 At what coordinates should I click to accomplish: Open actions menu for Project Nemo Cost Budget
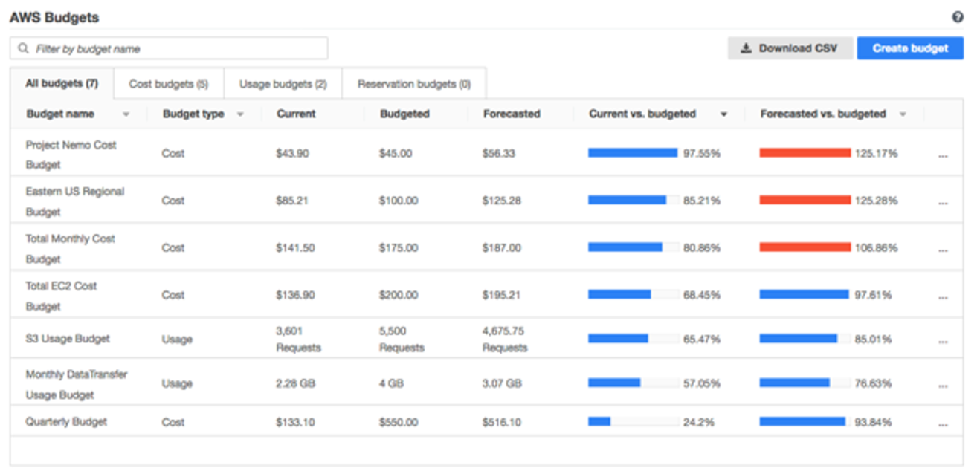pyautogui.click(x=943, y=156)
